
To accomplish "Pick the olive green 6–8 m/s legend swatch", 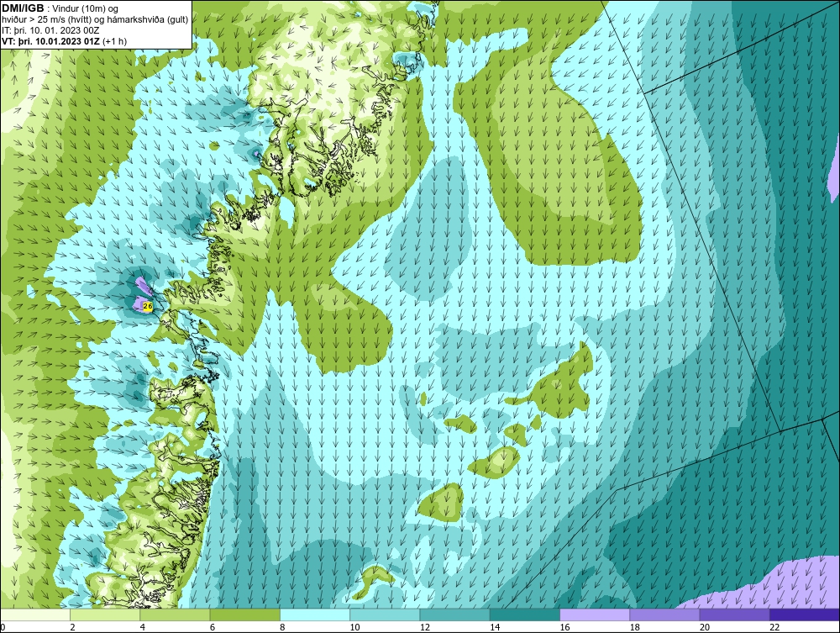I will click(x=244, y=615).
